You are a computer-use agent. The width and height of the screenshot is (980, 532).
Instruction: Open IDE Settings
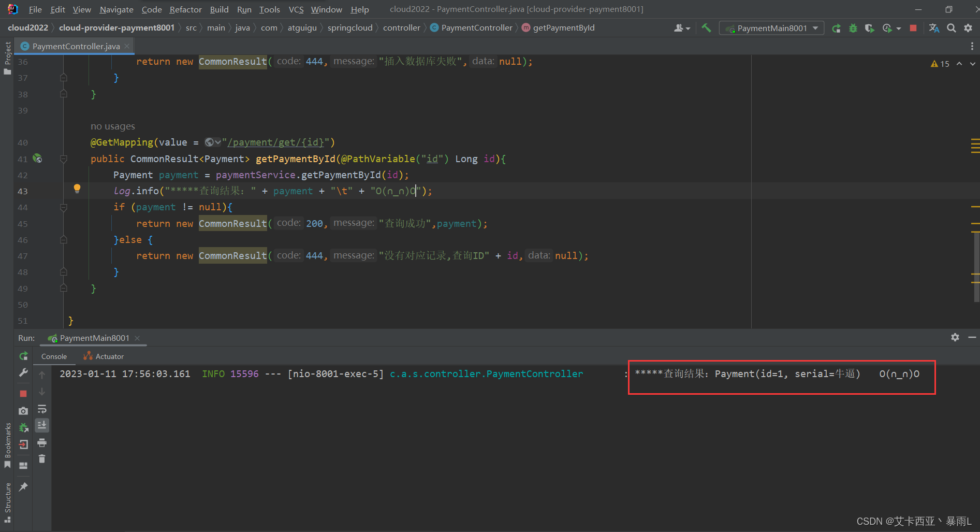[968, 28]
